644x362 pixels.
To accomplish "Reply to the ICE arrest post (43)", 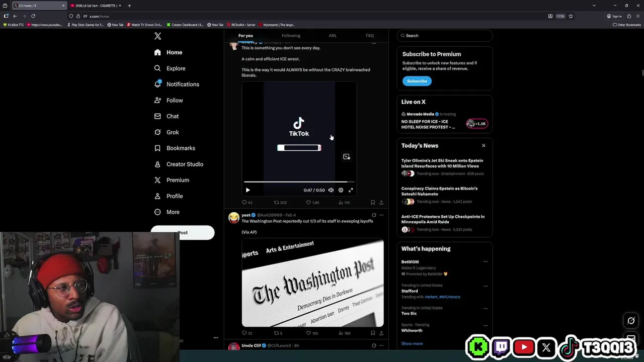I will click(x=247, y=203).
